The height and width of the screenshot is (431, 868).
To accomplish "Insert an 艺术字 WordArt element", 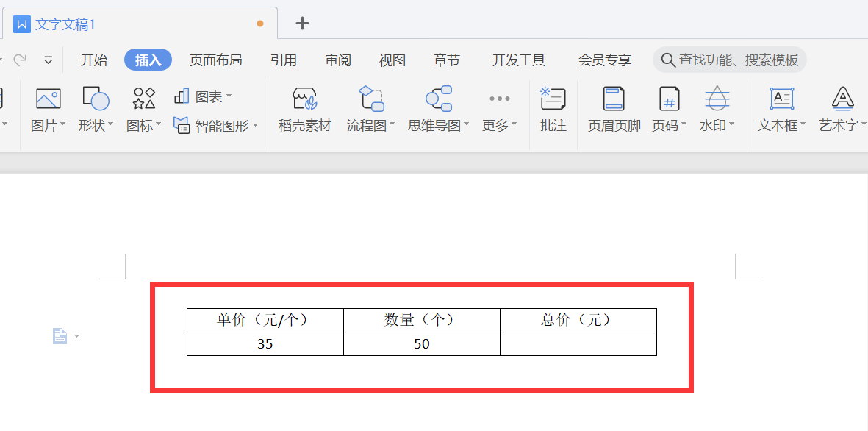I will (x=840, y=109).
